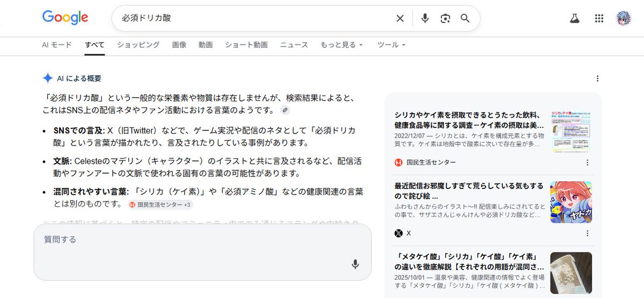Open シリカやケイ素を摂取できる article link
644x298 pixels.
[x=469, y=120]
